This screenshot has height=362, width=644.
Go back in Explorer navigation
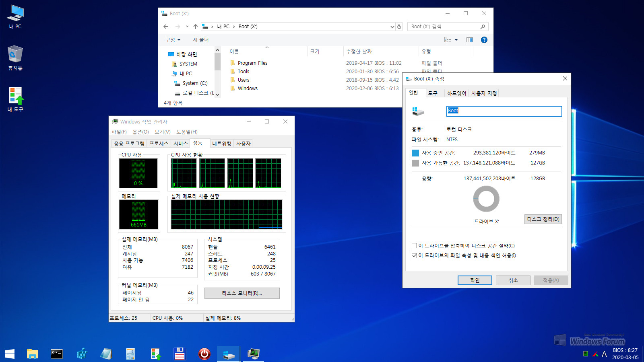tap(166, 27)
